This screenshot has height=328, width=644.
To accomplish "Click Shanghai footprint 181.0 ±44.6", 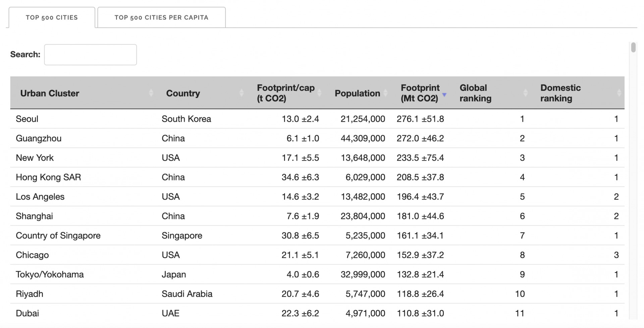I will [420, 216].
